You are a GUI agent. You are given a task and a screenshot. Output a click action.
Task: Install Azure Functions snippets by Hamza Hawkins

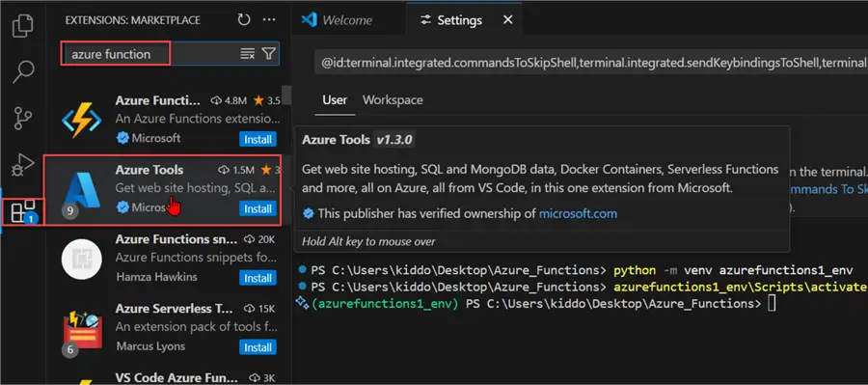point(258,278)
